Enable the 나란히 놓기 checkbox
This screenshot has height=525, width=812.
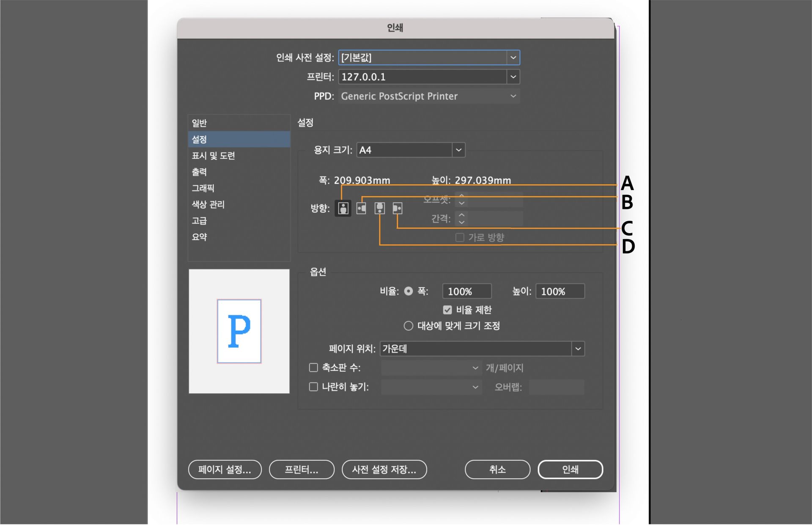pyautogui.click(x=313, y=387)
